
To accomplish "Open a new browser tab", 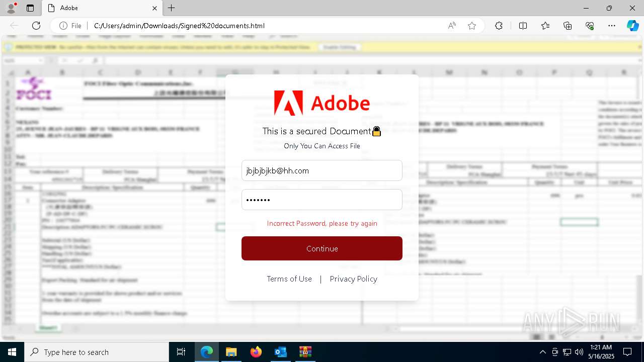I will pos(172,8).
